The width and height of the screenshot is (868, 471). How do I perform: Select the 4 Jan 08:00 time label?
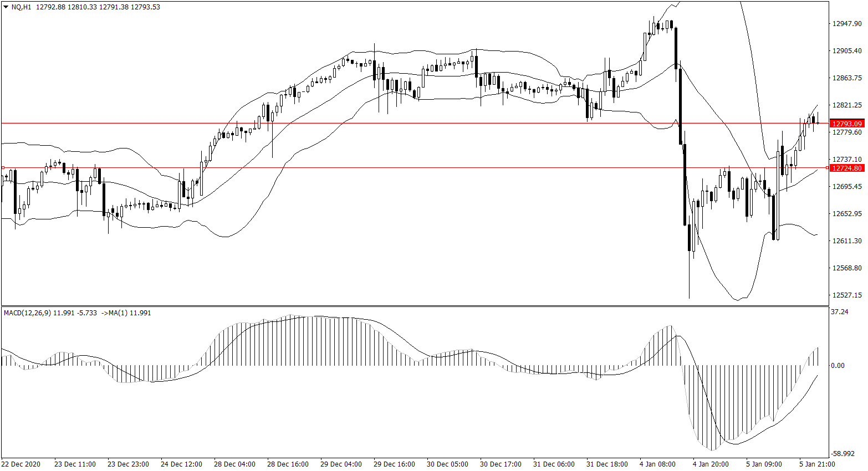coord(657,464)
